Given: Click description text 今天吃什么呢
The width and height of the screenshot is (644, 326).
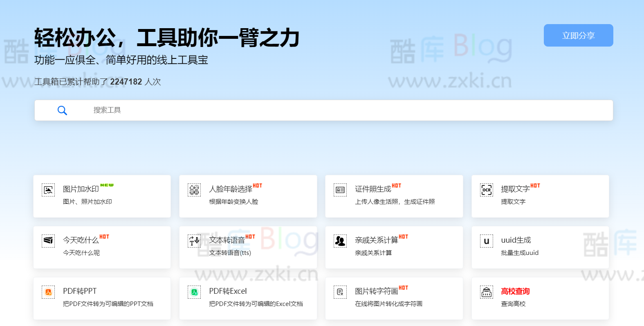Looking at the screenshot, I should click(x=81, y=253).
